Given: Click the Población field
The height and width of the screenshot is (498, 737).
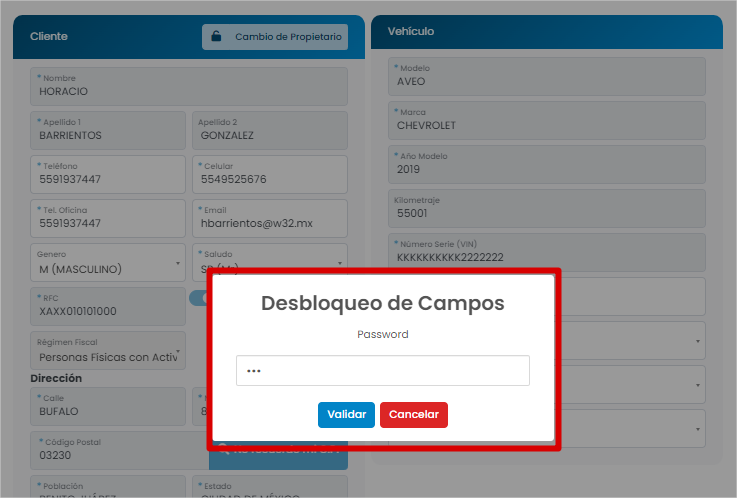Looking at the screenshot, I should [x=108, y=487].
